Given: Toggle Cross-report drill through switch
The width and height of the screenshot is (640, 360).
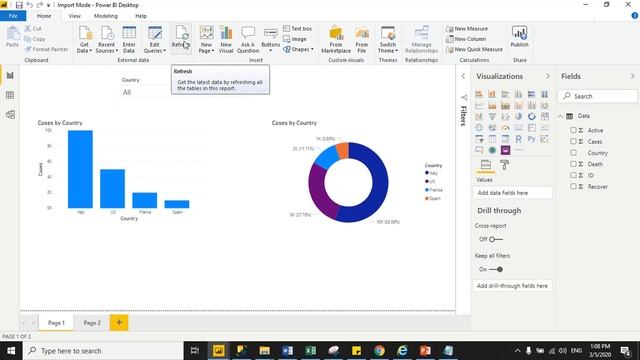Looking at the screenshot, I should coord(496,239).
